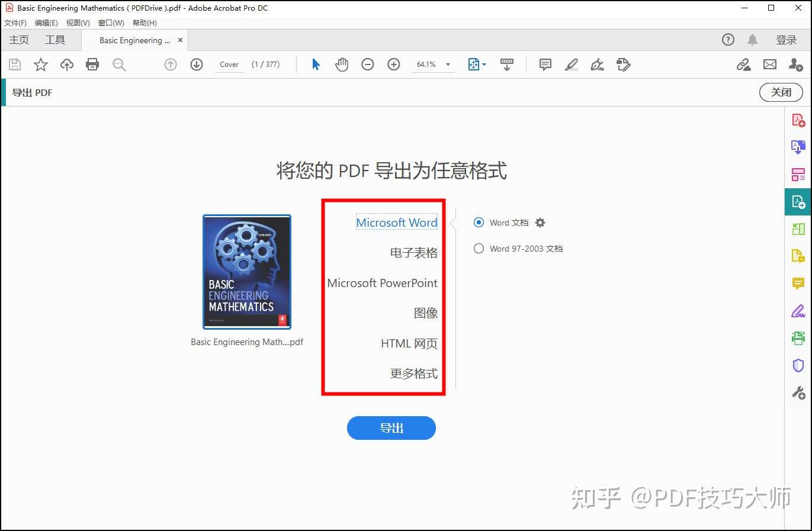Screen dimensions: 812x531
Task: Open the green Compare Files sidebar icon
Action: click(798, 229)
